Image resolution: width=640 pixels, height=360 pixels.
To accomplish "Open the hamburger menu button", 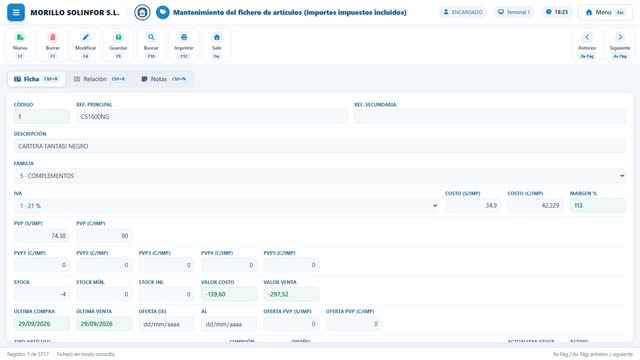I will tap(16, 12).
